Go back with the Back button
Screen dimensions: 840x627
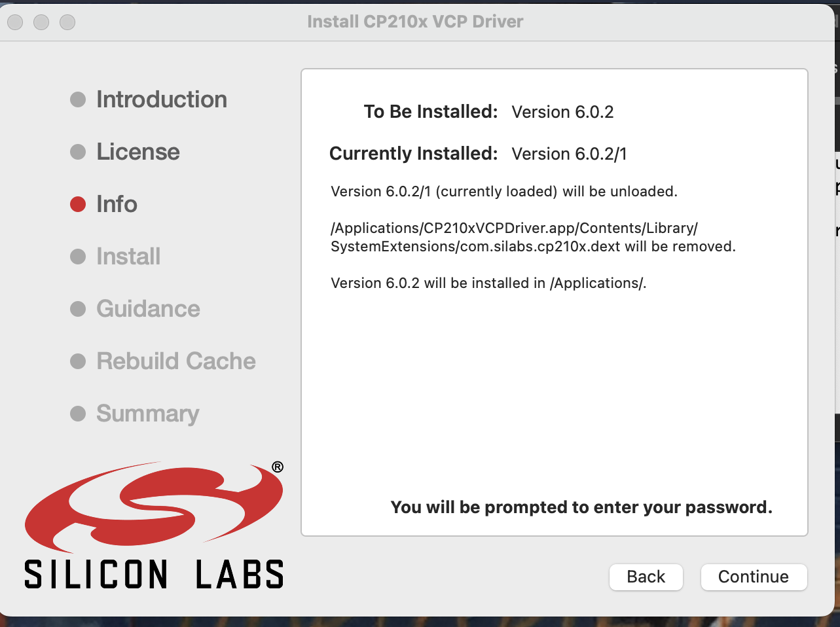tap(646, 577)
